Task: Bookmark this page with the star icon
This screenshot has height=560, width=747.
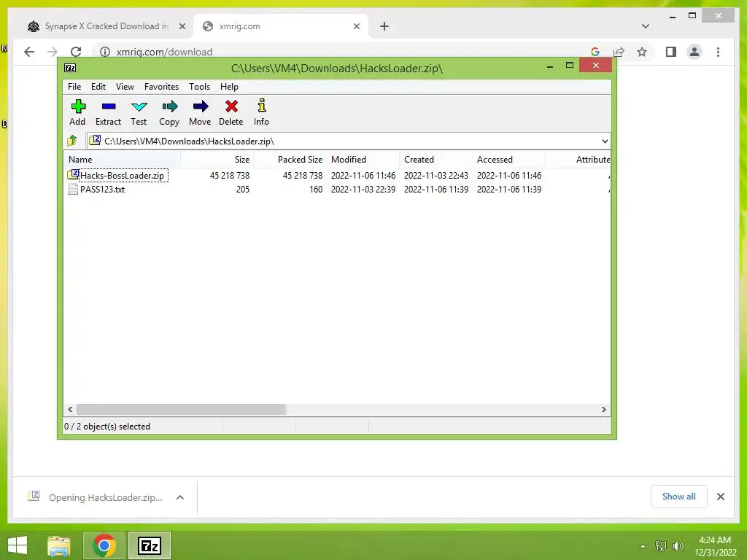Action: coord(642,52)
